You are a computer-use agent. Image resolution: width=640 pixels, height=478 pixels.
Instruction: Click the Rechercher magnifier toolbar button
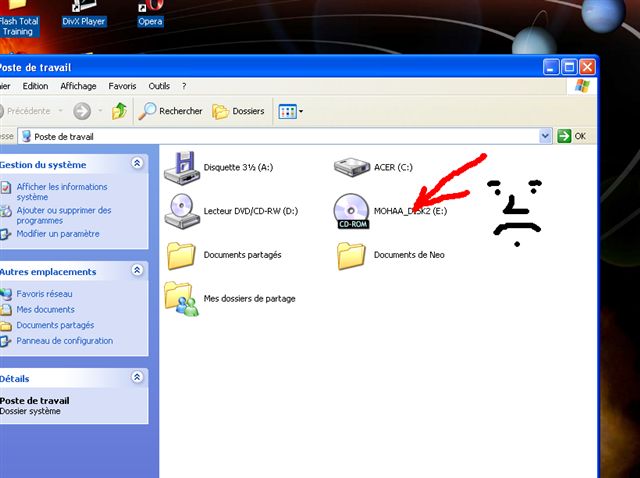(x=170, y=111)
